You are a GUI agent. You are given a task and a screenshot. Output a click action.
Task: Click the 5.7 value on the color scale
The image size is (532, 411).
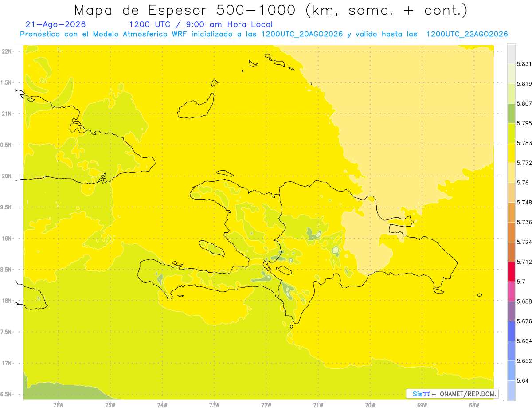click(x=521, y=282)
